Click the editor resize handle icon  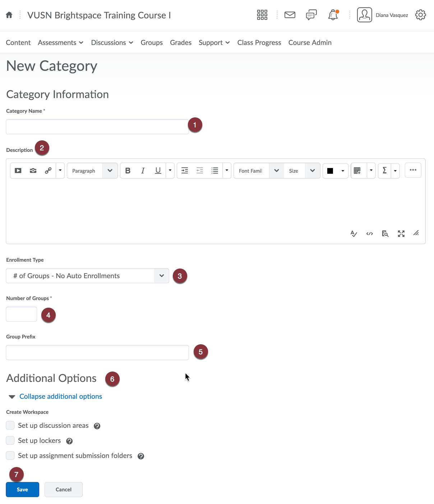click(x=416, y=233)
